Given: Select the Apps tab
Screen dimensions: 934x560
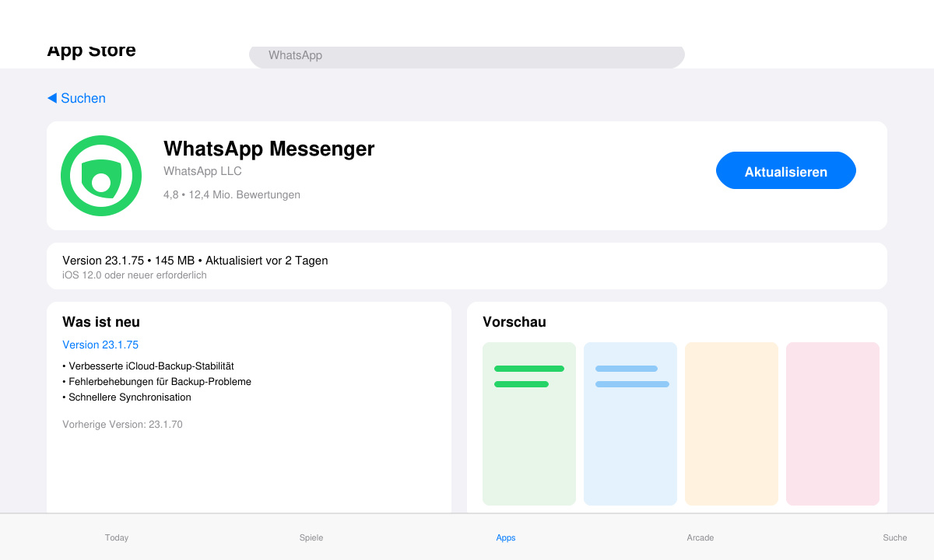Looking at the screenshot, I should click(506, 537).
